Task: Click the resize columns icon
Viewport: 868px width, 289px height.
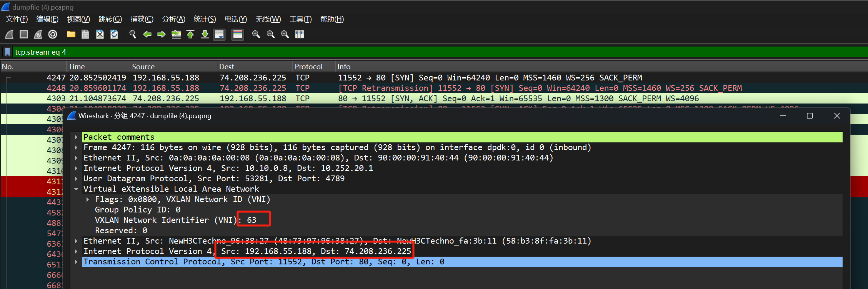Action: 300,35
